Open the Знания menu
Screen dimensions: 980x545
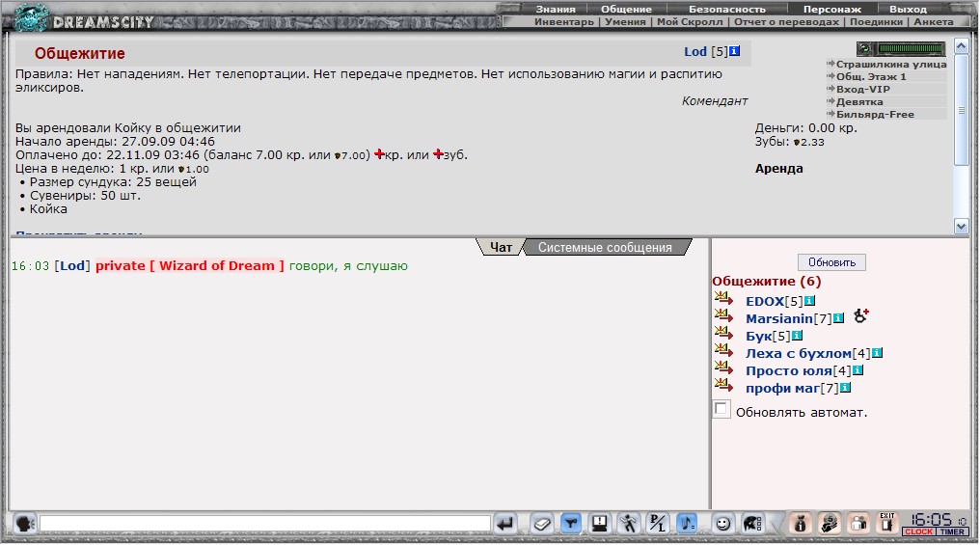point(556,9)
